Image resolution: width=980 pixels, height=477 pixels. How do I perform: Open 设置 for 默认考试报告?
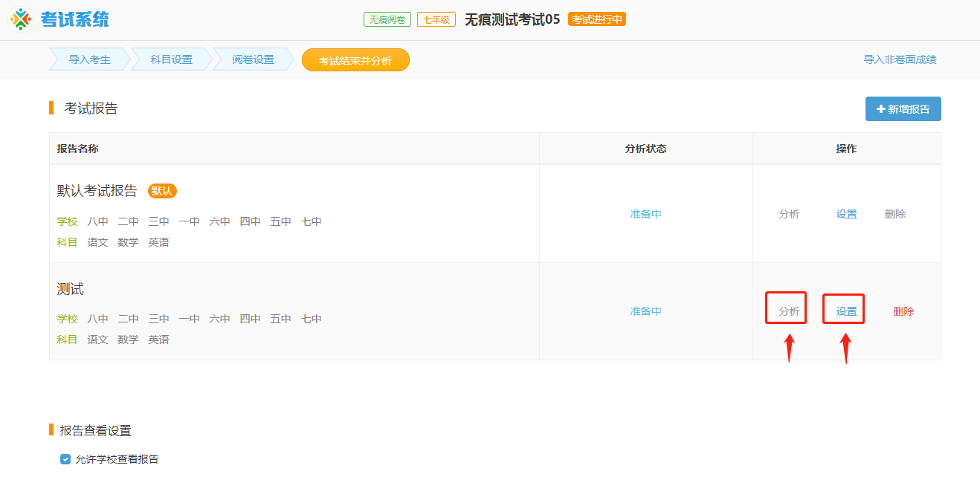[846, 214]
